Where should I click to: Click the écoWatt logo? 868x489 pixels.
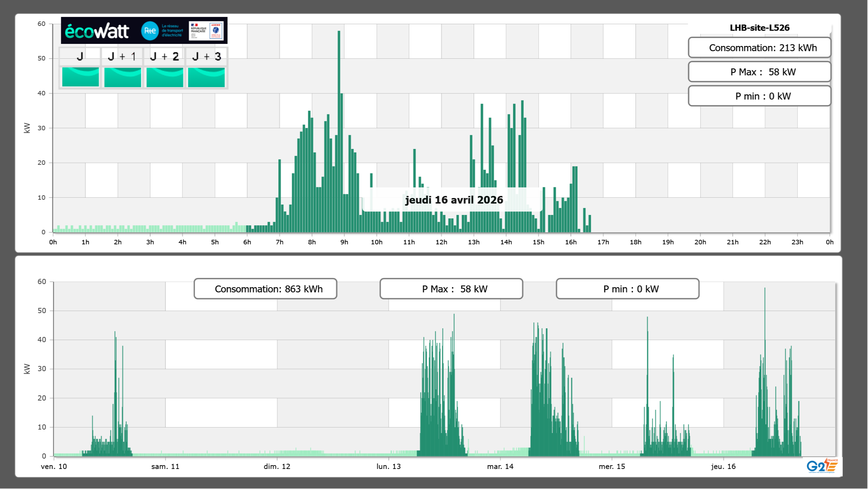(x=97, y=31)
